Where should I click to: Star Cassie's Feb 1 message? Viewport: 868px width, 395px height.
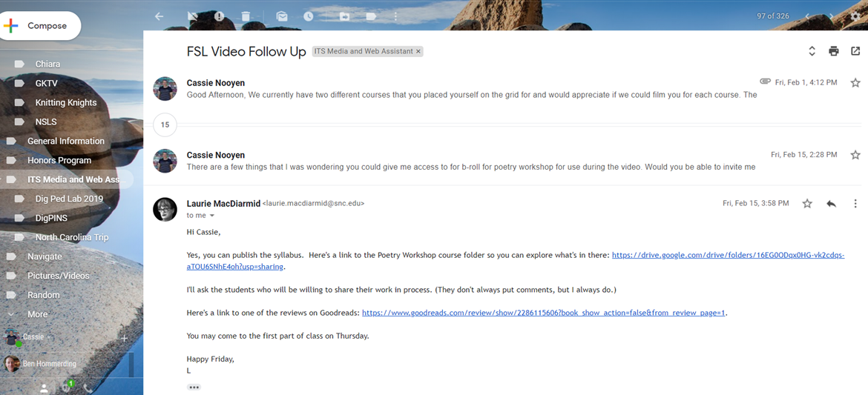(x=855, y=83)
